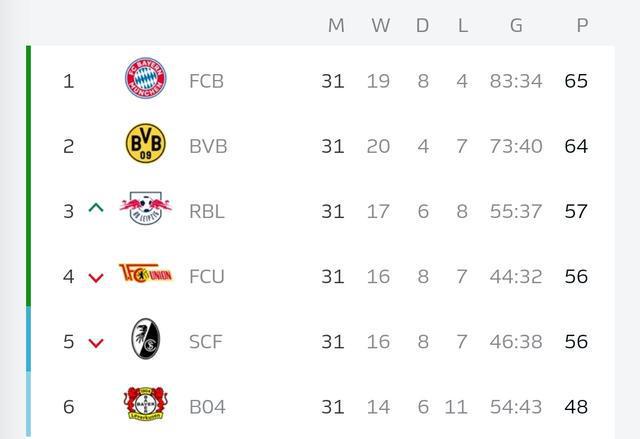Click BVB's 73:40 goals value
Screen dimensions: 640x439
(516, 146)
